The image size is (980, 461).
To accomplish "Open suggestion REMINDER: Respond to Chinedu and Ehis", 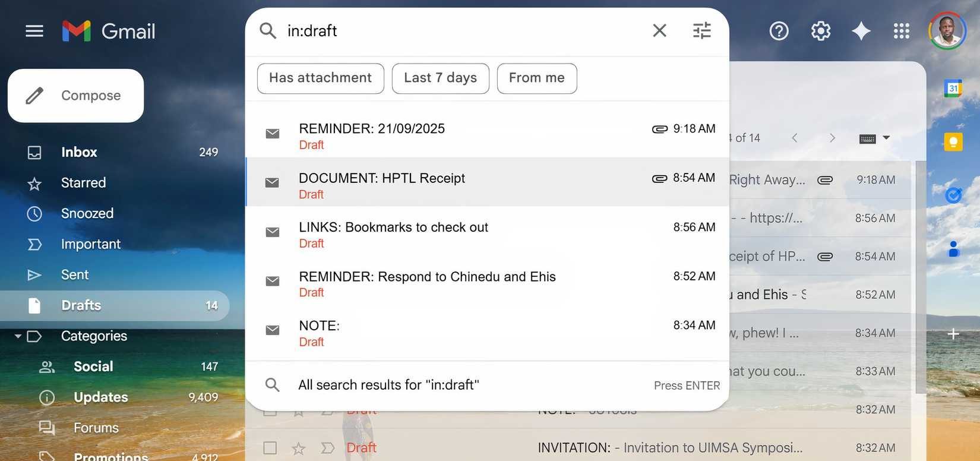I will (487, 280).
